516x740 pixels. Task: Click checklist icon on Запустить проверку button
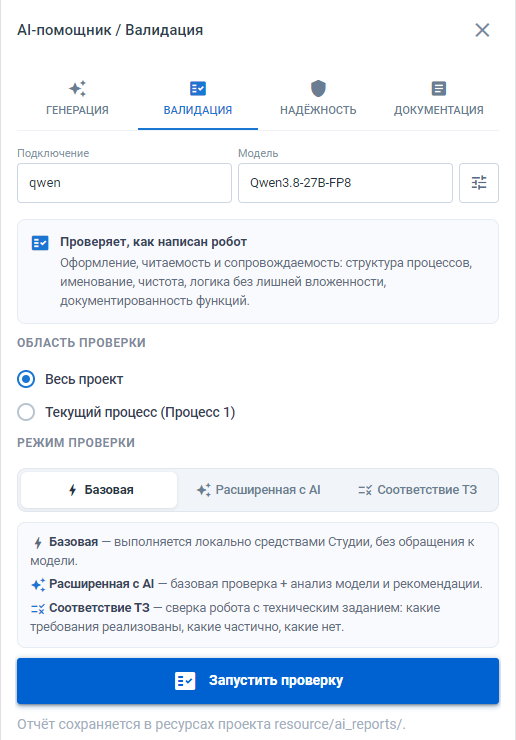[185, 681]
